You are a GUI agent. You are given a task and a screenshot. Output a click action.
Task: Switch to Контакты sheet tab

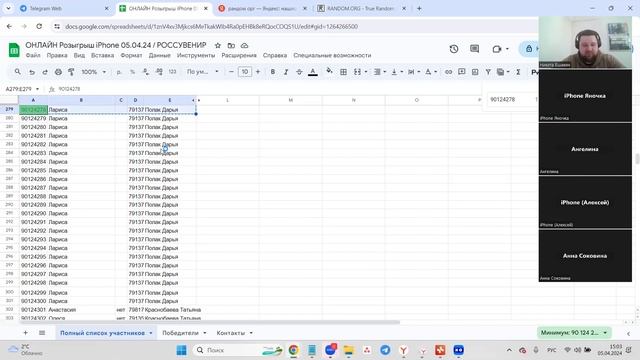pos(231,333)
